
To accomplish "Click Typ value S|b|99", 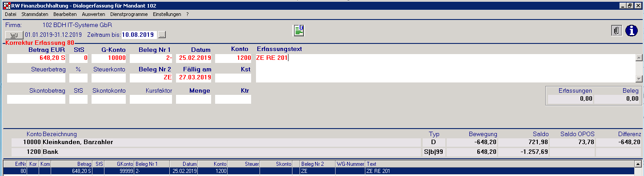I will [x=433, y=152].
